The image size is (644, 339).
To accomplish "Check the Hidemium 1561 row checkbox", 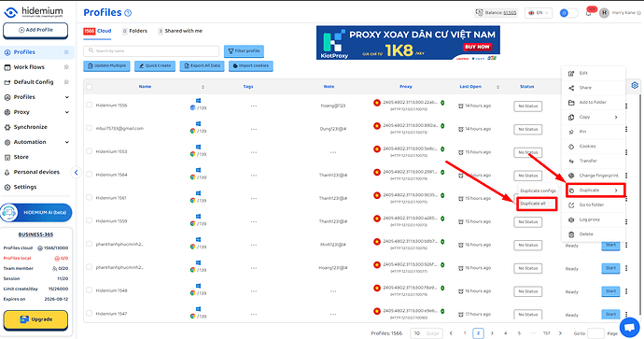I will click(x=89, y=198).
